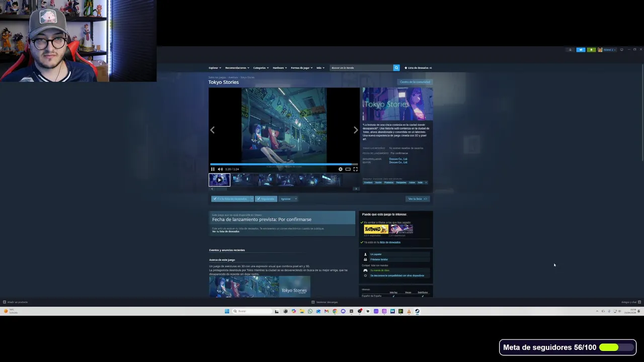Click the Windows taskbar search box

[x=252, y=311]
